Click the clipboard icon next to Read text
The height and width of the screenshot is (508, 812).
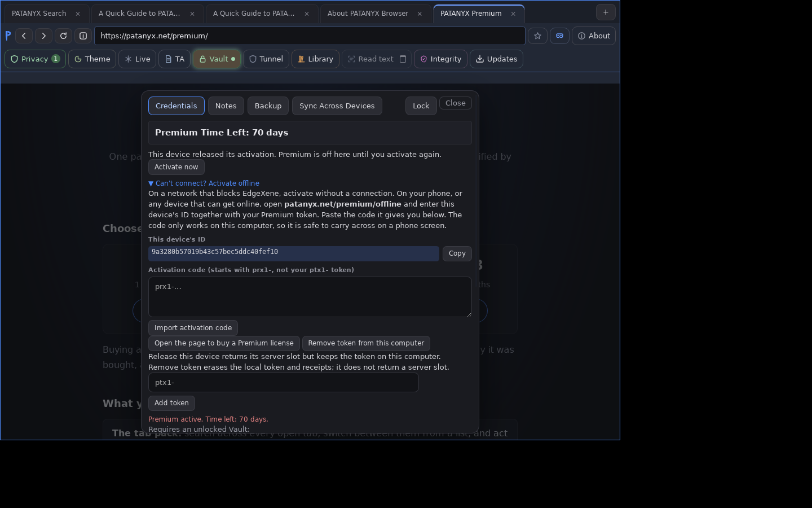click(403, 59)
